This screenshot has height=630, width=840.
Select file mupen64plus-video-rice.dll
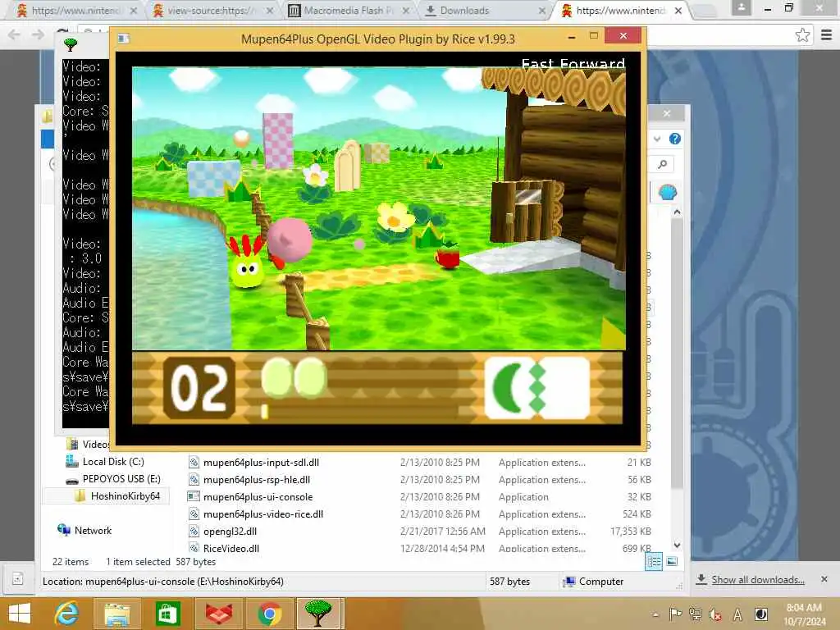pyautogui.click(x=263, y=514)
